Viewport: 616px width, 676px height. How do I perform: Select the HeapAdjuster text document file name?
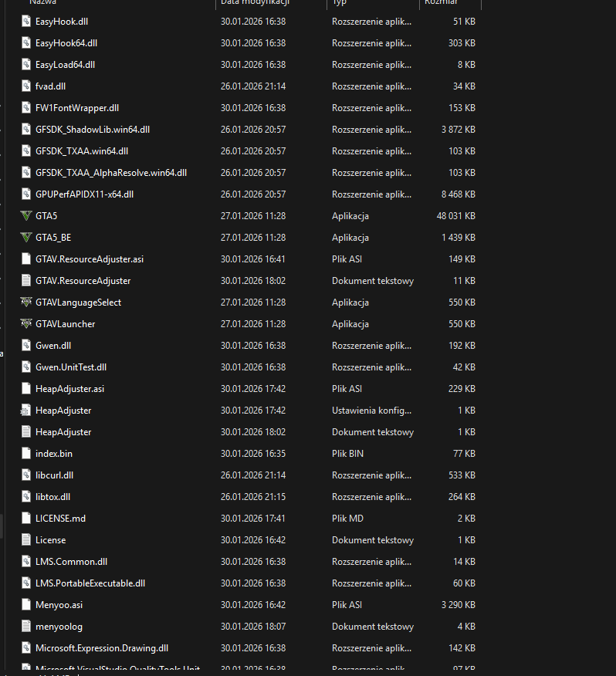coord(63,431)
